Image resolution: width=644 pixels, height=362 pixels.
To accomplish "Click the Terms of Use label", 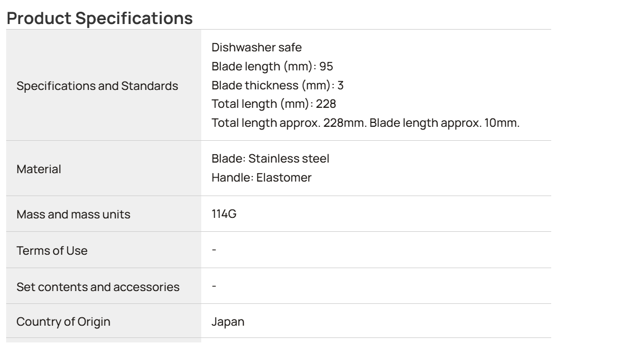I will point(52,250).
